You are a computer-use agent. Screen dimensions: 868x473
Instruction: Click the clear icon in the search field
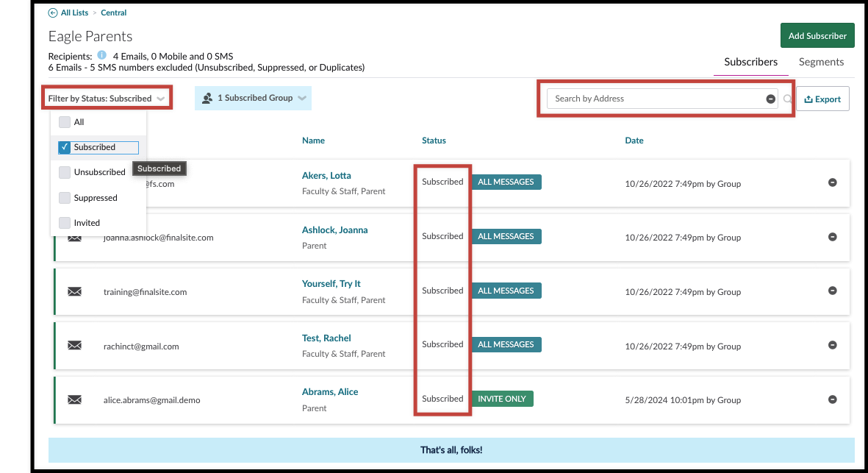770,99
